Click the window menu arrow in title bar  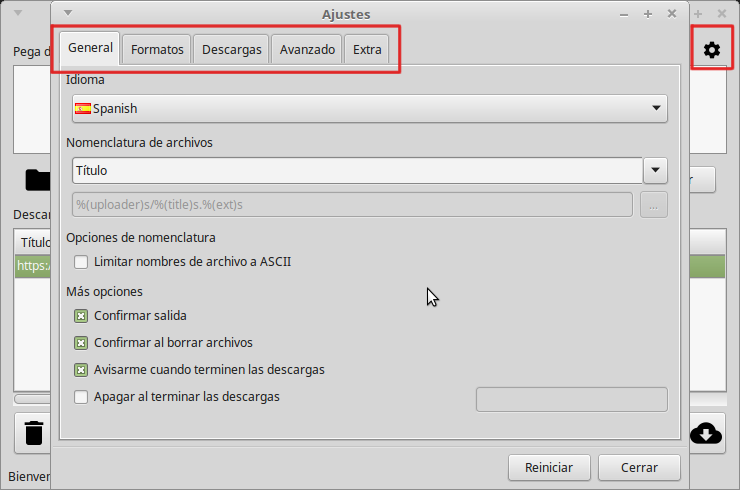tap(67, 13)
